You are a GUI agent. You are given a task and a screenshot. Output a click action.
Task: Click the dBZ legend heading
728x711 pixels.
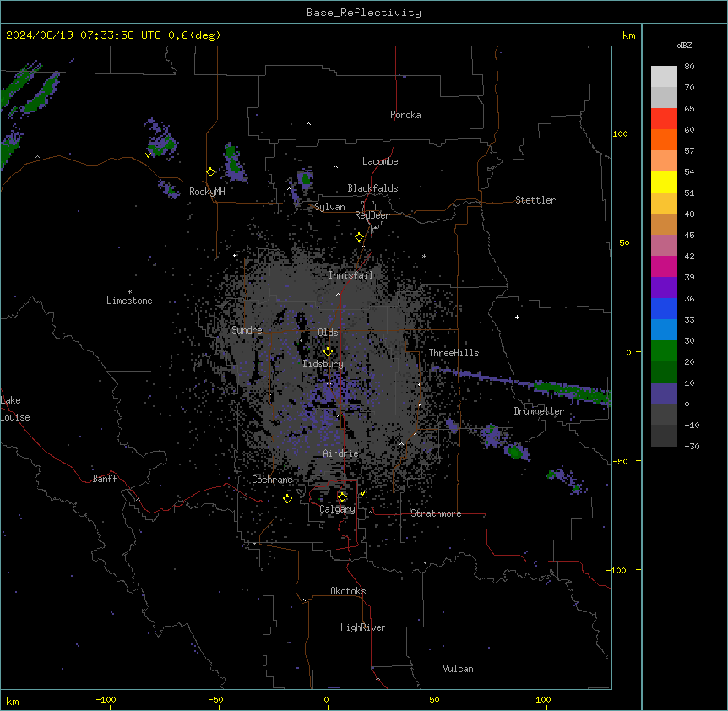point(684,45)
